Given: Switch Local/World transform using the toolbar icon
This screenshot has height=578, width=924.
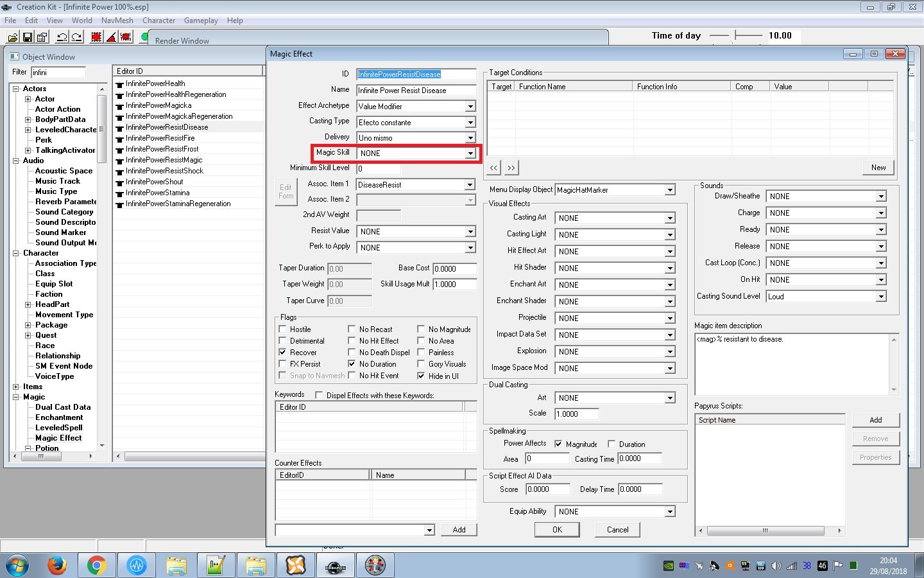Looking at the screenshot, I should tap(126, 37).
